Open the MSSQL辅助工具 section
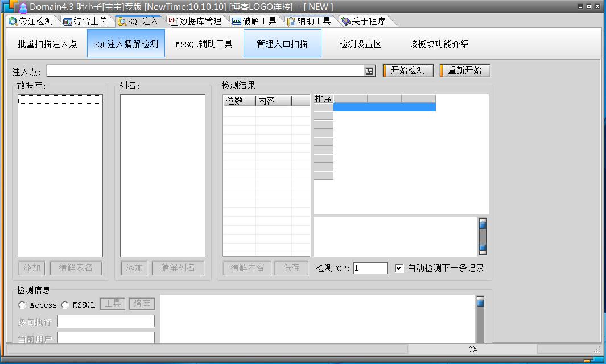 click(204, 44)
